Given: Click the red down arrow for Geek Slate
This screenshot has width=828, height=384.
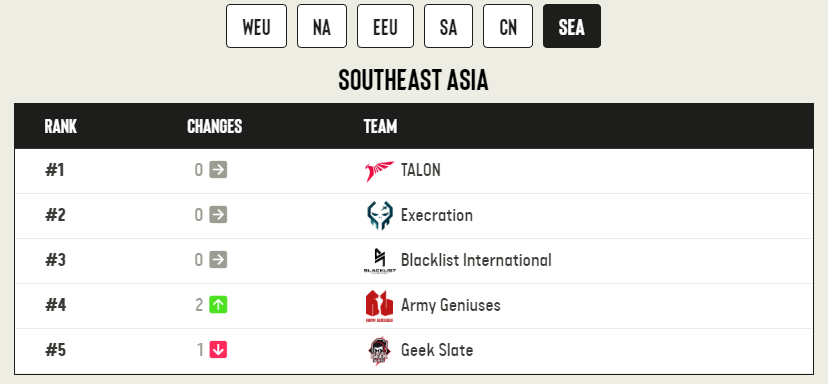Looking at the screenshot, I should (218, 350).
